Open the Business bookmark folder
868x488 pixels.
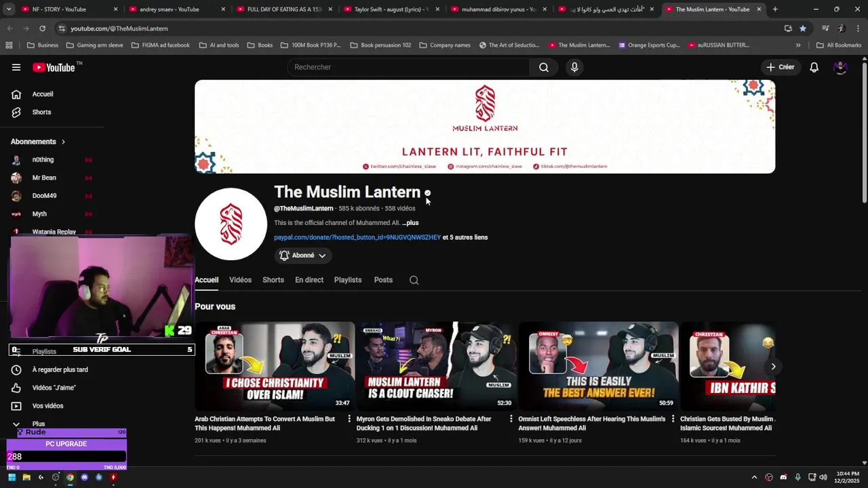[x=42, y=45]
